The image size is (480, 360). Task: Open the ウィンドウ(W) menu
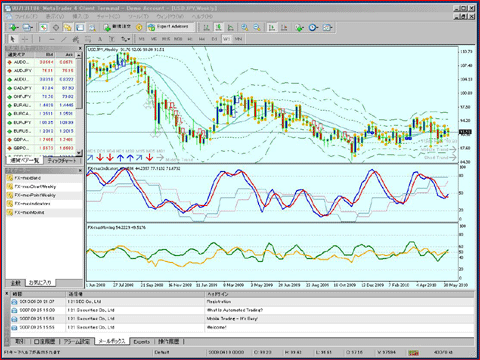(170, 16)
